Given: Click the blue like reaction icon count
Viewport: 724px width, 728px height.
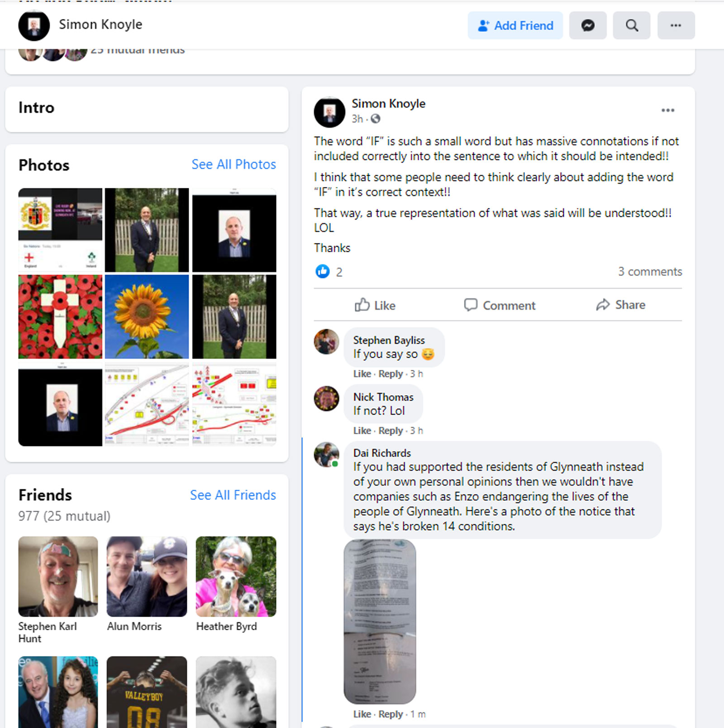Looking at the screenshot, I should 329,272.
